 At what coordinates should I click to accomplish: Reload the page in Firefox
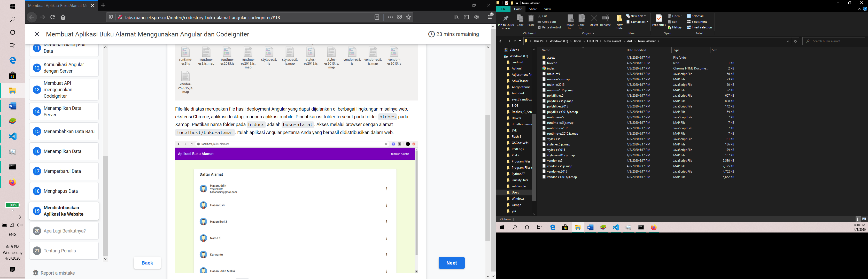click(52, 17)
